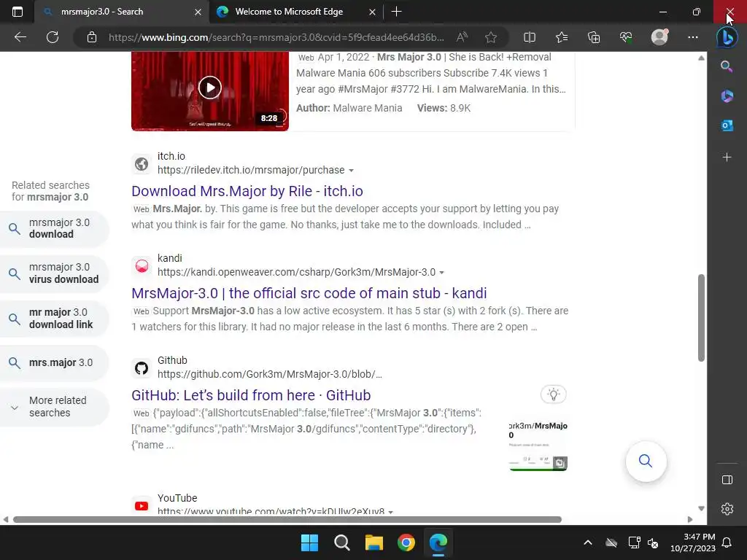Screen dimensions: 747x560
Task: Toggle the sidebar hide icon
Action: (727, 480)
